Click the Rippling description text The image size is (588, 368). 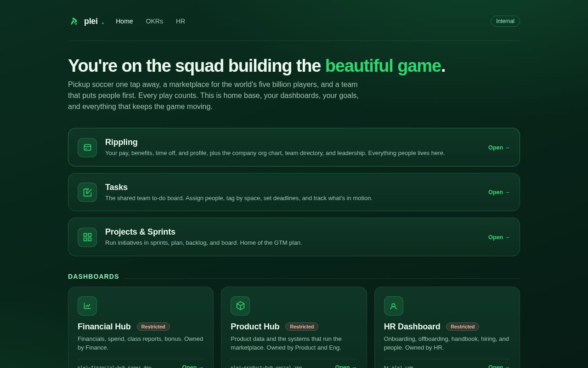(275, 153)
